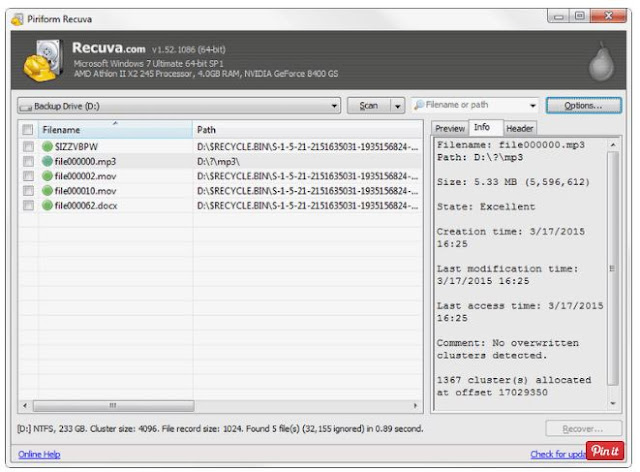Maximize the Piriform Recuva window

(x=580, y=16)
